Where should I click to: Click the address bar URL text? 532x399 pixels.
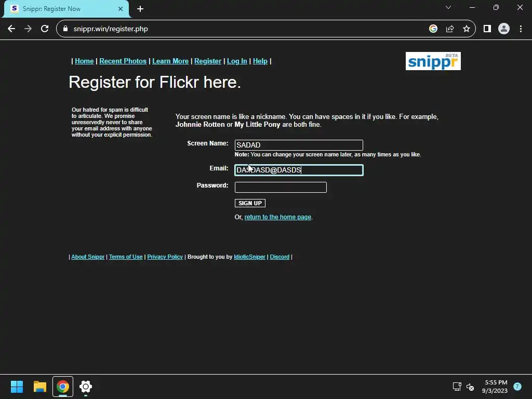111,29
